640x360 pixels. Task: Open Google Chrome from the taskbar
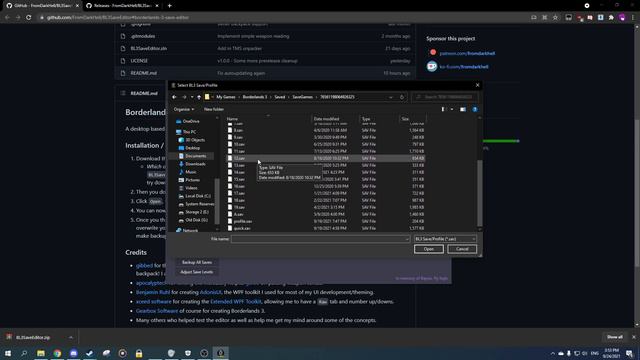[57, 353]
